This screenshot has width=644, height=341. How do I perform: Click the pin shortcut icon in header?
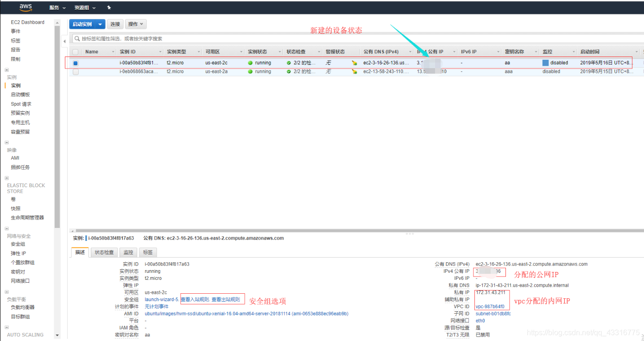click(x=109, y=7)
